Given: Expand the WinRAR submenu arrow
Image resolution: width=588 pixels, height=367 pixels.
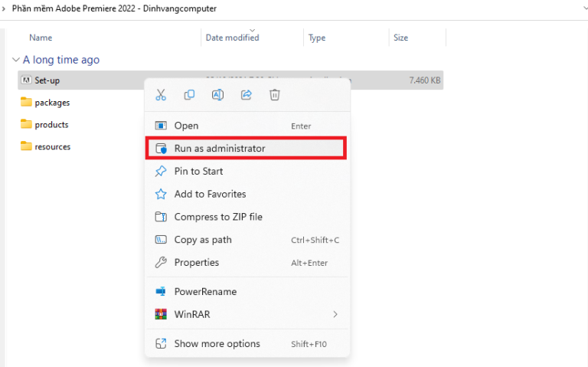Looking at the screenshot, I should pyautogui.click(x=335, y=314).
